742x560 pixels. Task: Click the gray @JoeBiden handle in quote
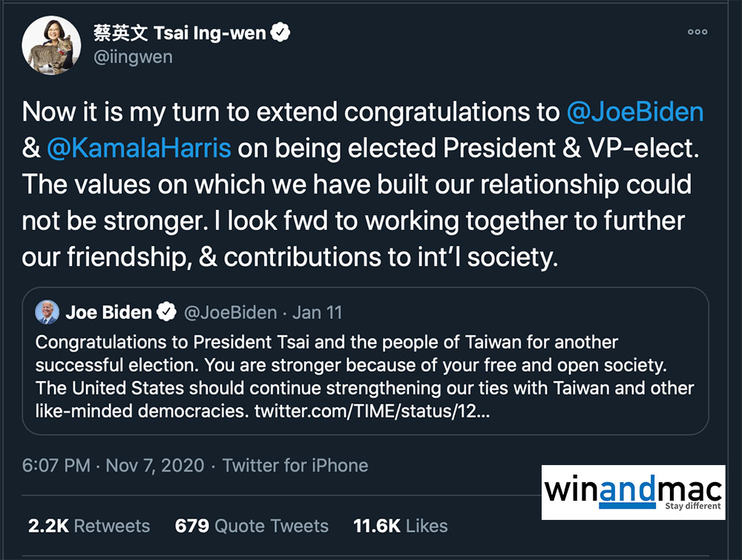click(230, 312)
